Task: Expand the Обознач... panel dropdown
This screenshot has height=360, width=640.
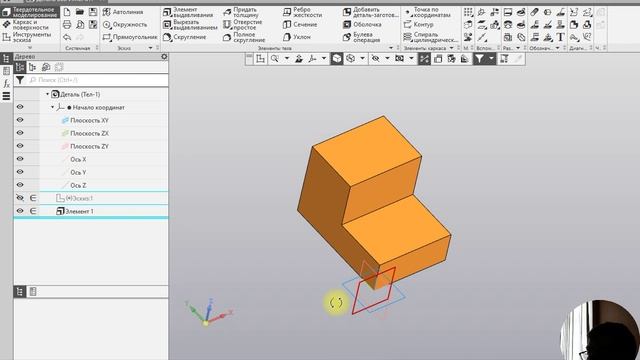Action: point(558,48)
